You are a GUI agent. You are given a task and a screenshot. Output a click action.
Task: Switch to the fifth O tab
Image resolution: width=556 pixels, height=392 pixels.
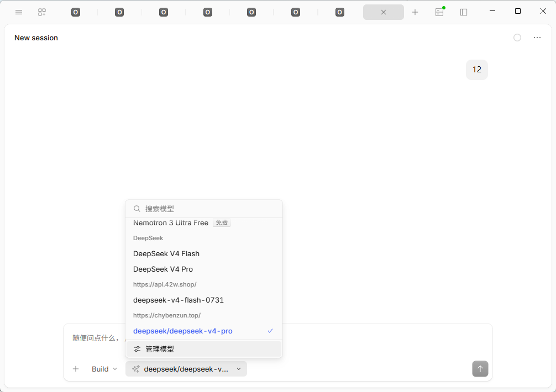[x=251, y=12]
